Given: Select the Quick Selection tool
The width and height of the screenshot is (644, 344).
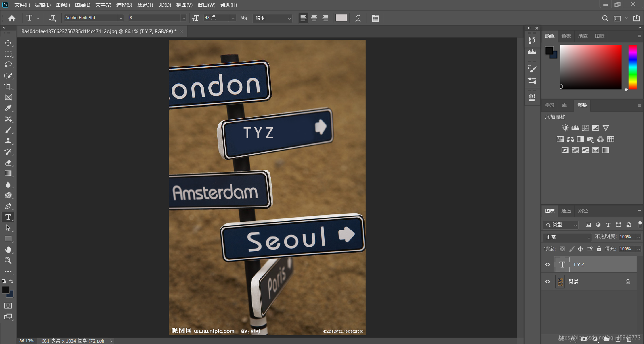Looking at the screenshot, I should click(8, 75).
